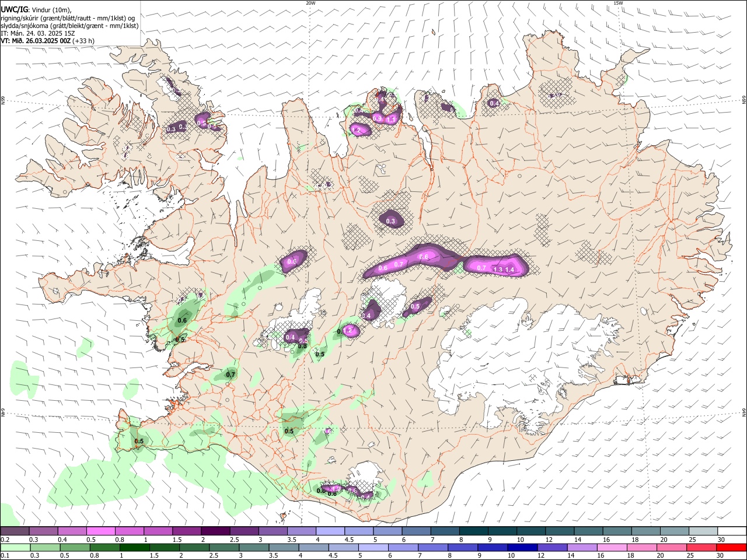This screenshot has width=747, height=560.
Task: Select bottom-row pale green swatch between 0.1 and 0.3
Action: (x=15, y=547)
